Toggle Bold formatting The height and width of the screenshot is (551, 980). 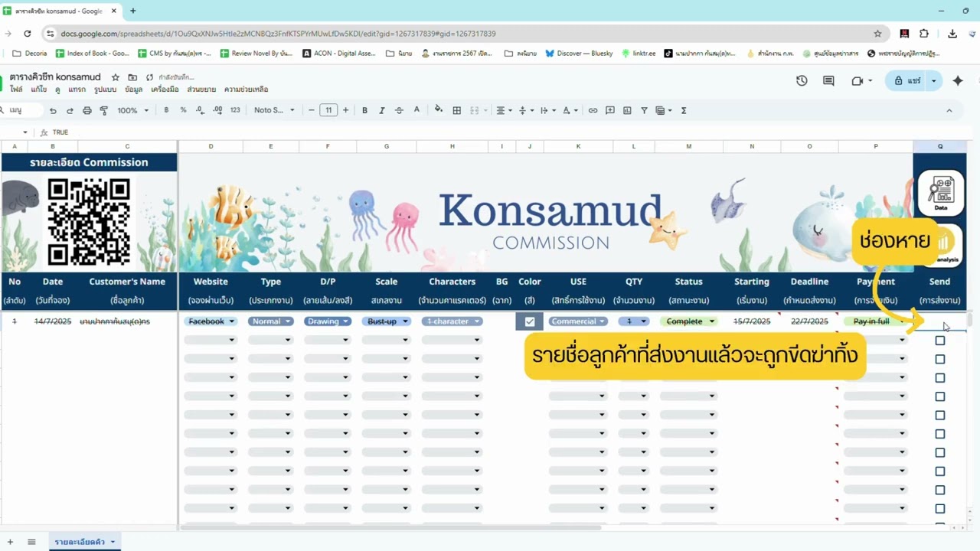(364, 110)
